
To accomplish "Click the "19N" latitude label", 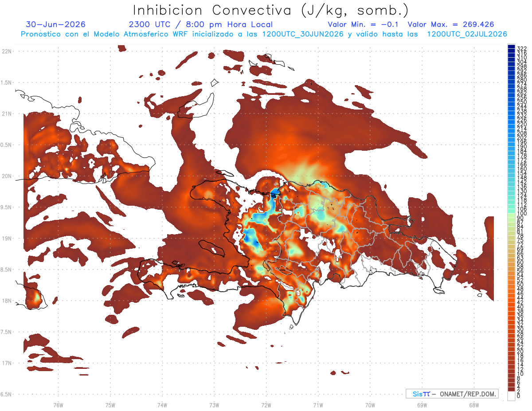I will [7, 239].
